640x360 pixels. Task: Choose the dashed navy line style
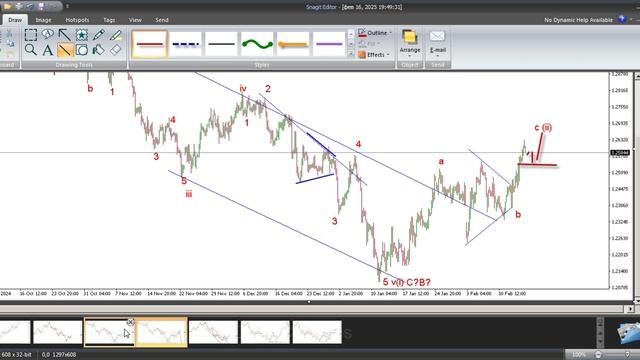tap(186, 44)
